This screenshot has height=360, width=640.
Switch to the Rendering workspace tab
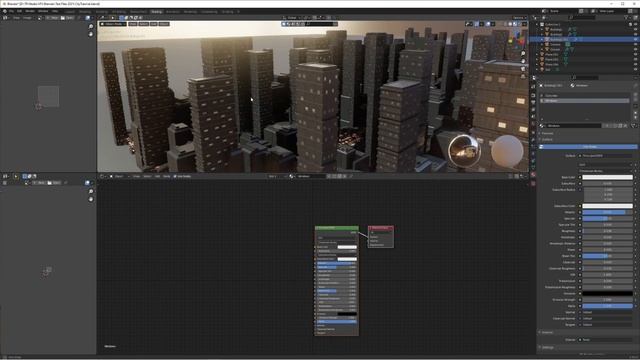[190, 11]
